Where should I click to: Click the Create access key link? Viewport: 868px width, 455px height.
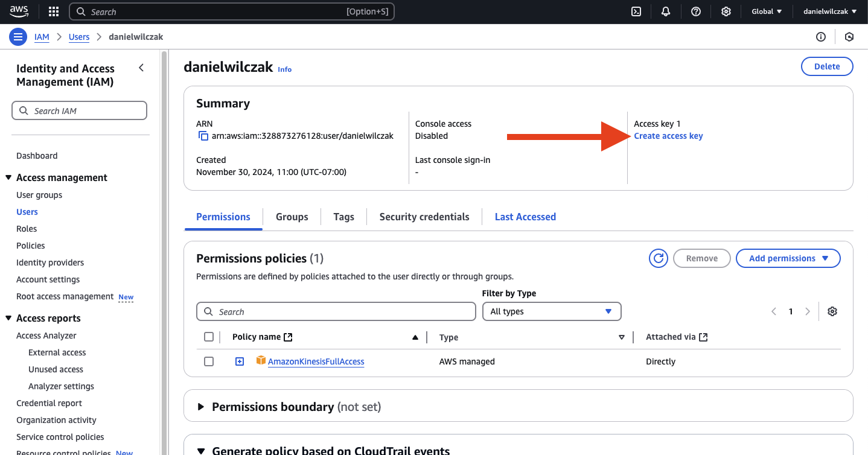click(x=668, y=136)
